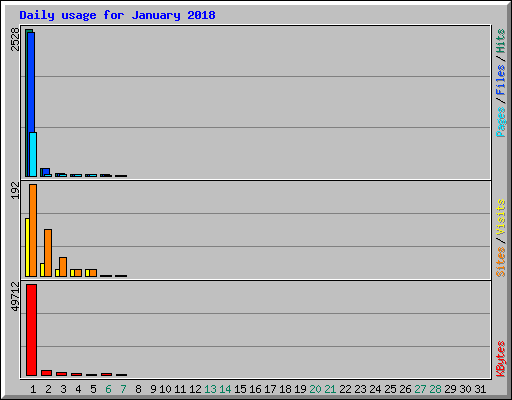Click green day 7 on the x-axis
512x400 pixels.
click(x=123, y=389)
